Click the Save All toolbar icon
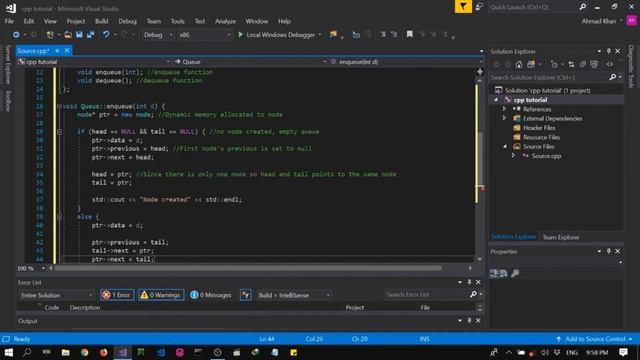 coord(90,35)
